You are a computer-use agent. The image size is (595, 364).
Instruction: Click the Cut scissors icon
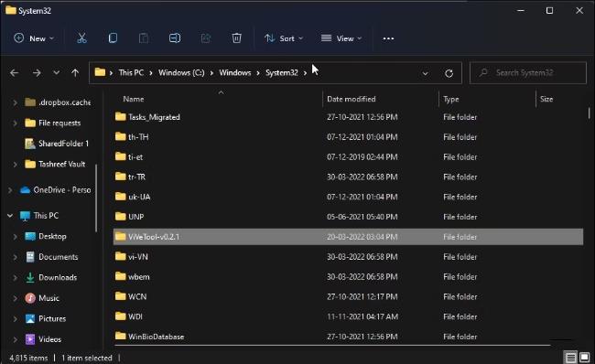(x=81, y=37)
